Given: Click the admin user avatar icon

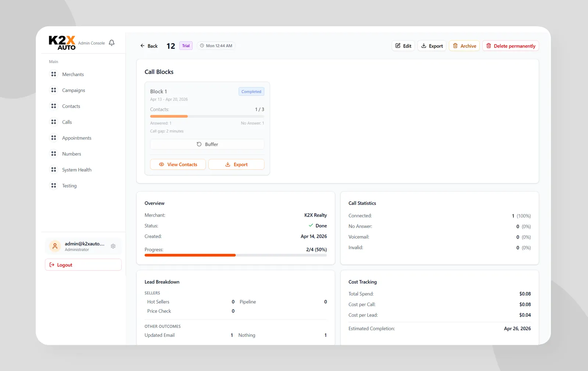Looking at the screenshot, I should pos(55,246).
